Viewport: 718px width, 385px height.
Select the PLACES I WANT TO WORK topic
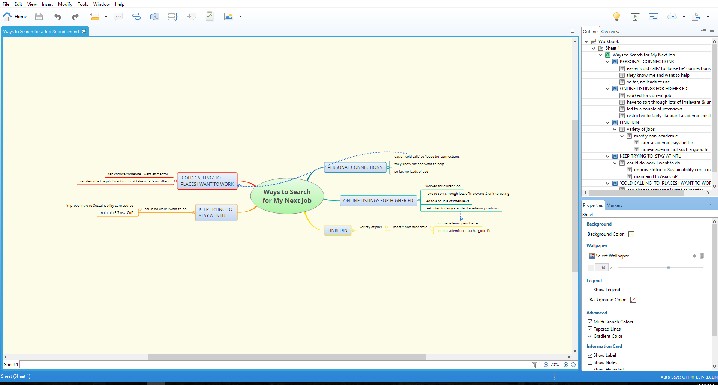point(207,181)
